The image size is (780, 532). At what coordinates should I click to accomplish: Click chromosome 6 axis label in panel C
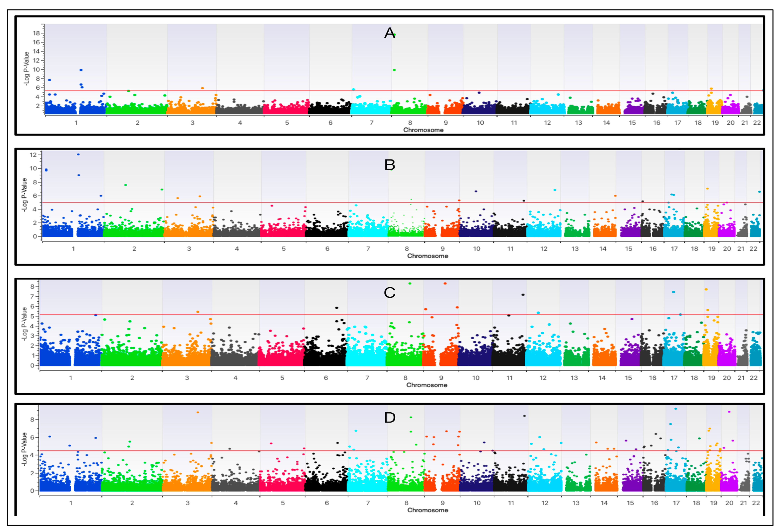326,378
